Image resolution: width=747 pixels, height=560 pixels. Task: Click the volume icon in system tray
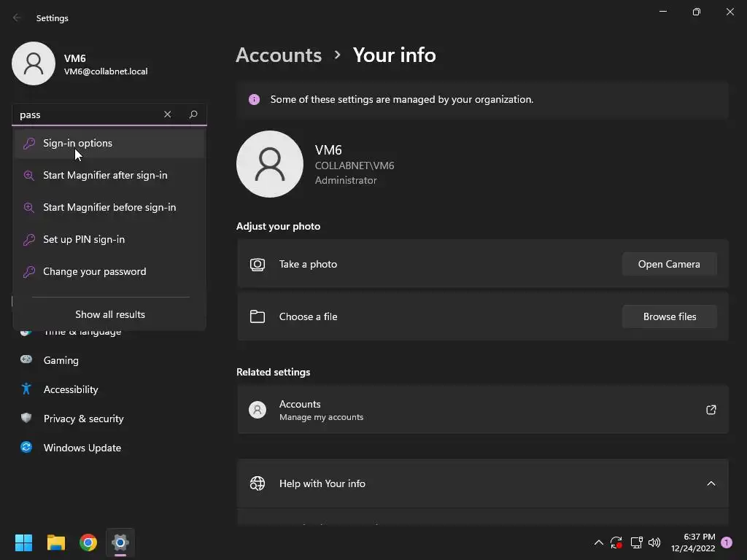coord(654,542)
